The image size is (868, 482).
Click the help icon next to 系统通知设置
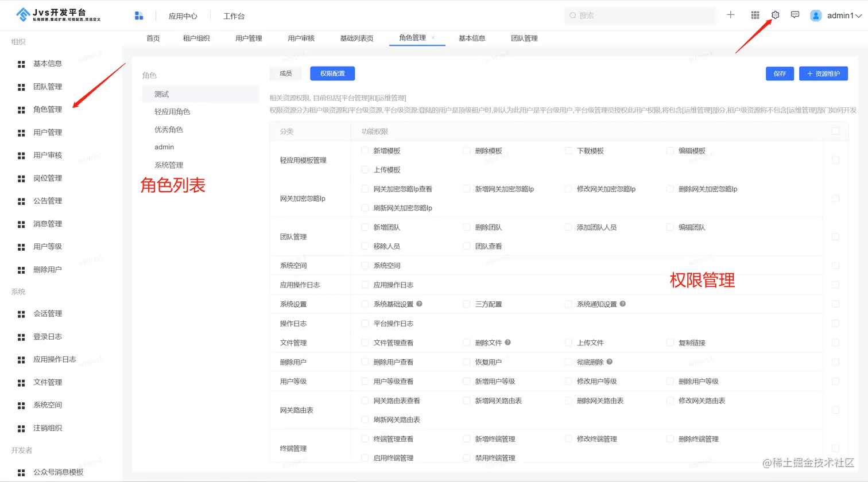pyautogui.click(x=622, y=304)
